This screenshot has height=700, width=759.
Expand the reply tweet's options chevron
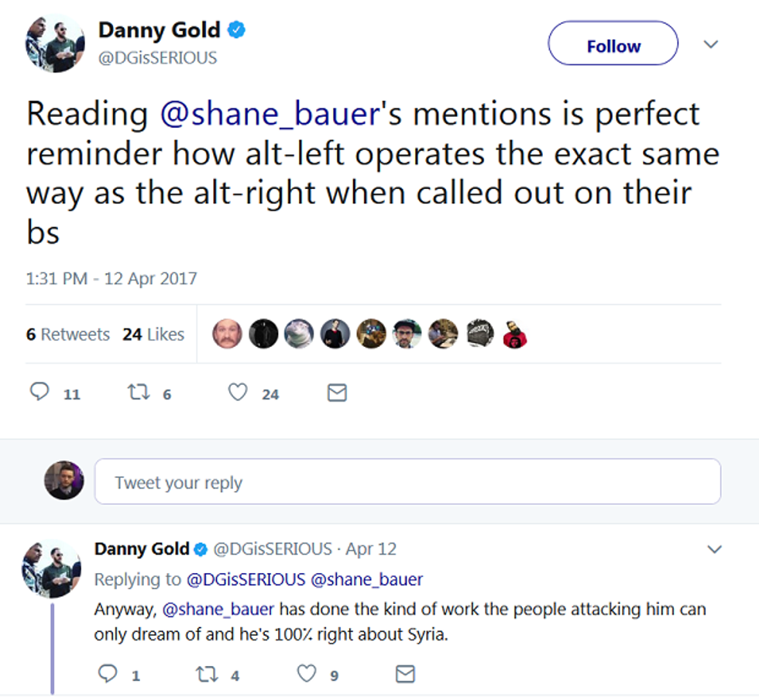(714, 550)
